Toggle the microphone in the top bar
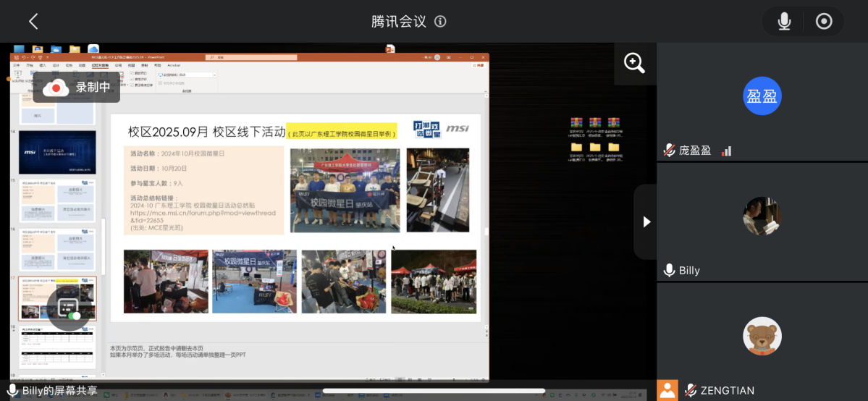The image size is (868, 401). (784, 22)
